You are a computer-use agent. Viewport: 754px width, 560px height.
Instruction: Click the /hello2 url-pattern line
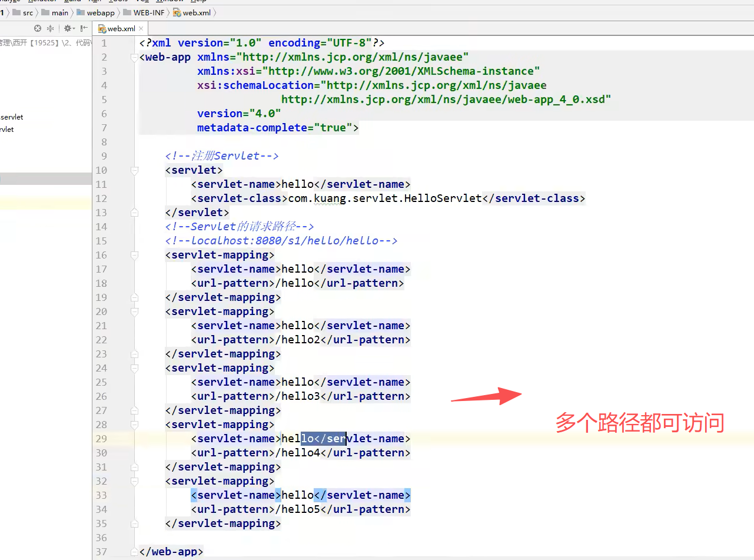coord(301,340)
